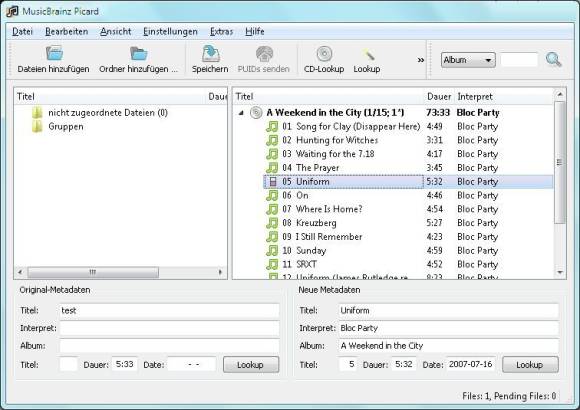The image size is (580, 410).
Task: Click the note icon of Song for Clay
Action: click(x=272, y=127)
